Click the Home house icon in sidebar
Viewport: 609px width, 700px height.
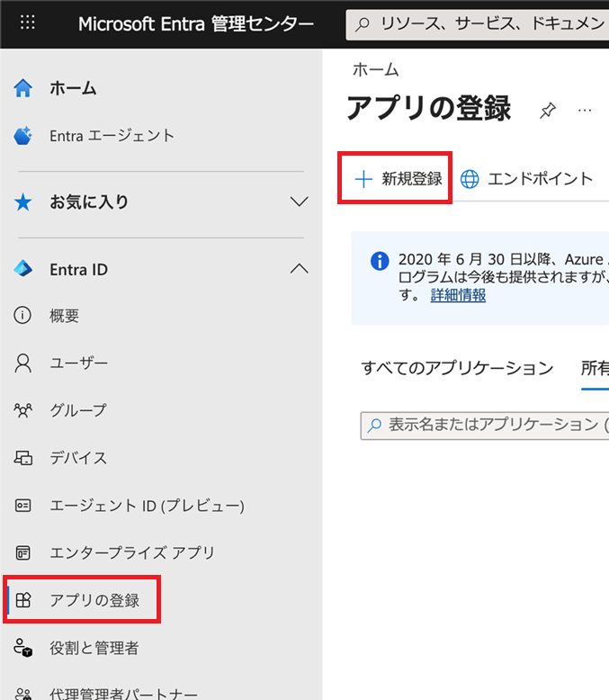click(24, 88)
